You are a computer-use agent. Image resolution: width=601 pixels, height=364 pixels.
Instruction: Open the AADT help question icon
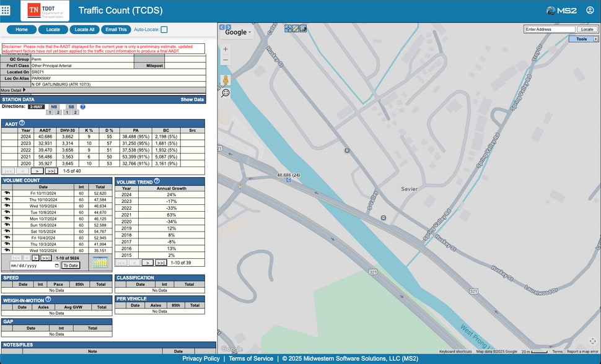(22, 123)
